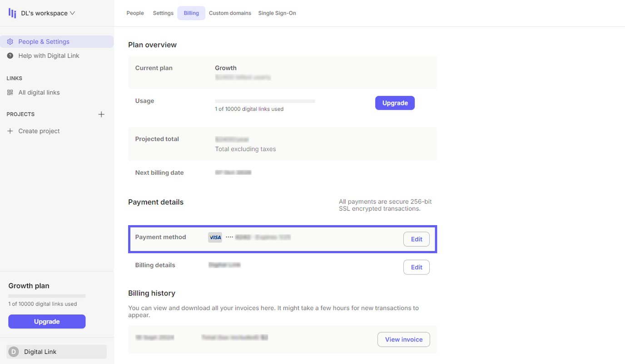This screenshot has width=625, height=364.
Task: Click Upgrade under the Growth plan panel
Action: click(46, 321)
